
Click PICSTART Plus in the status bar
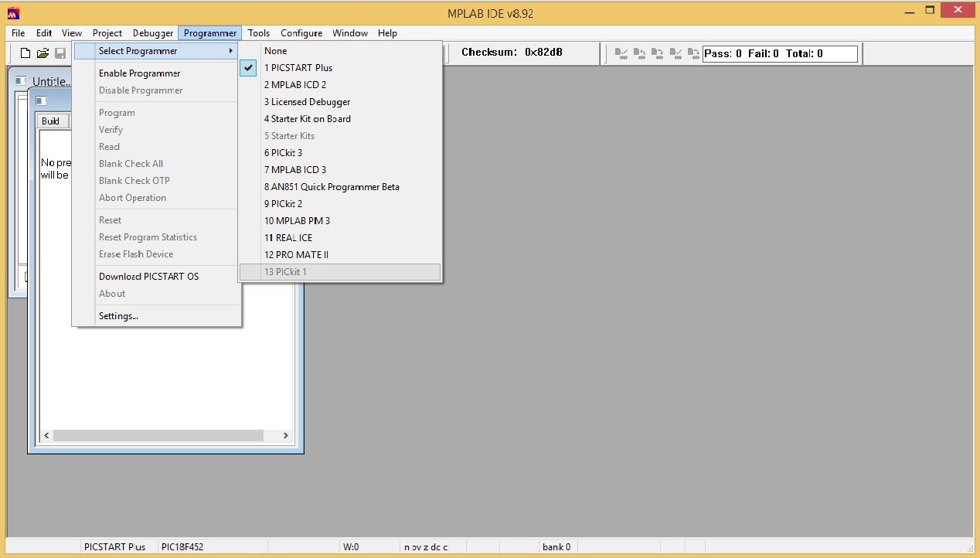coord(114,547)
